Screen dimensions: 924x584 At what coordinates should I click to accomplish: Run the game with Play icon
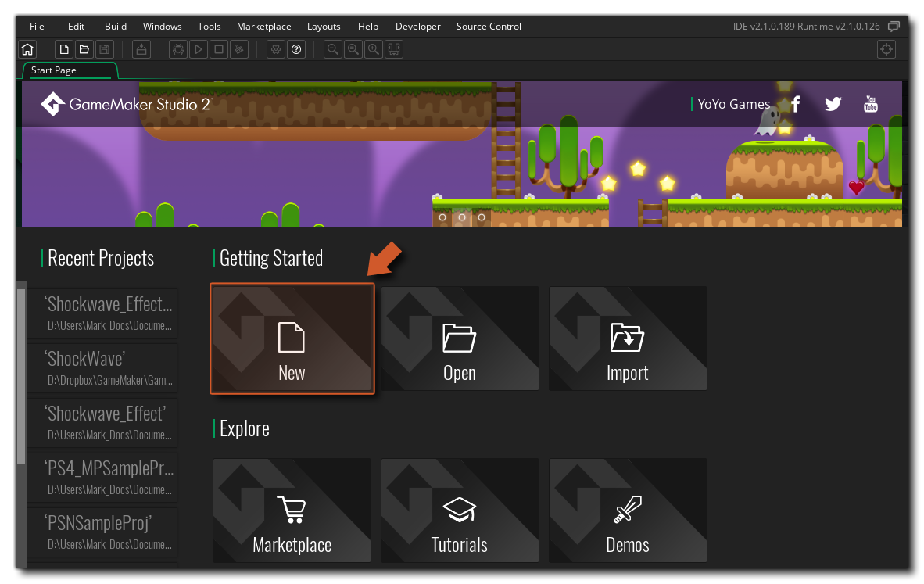[199, 49]
